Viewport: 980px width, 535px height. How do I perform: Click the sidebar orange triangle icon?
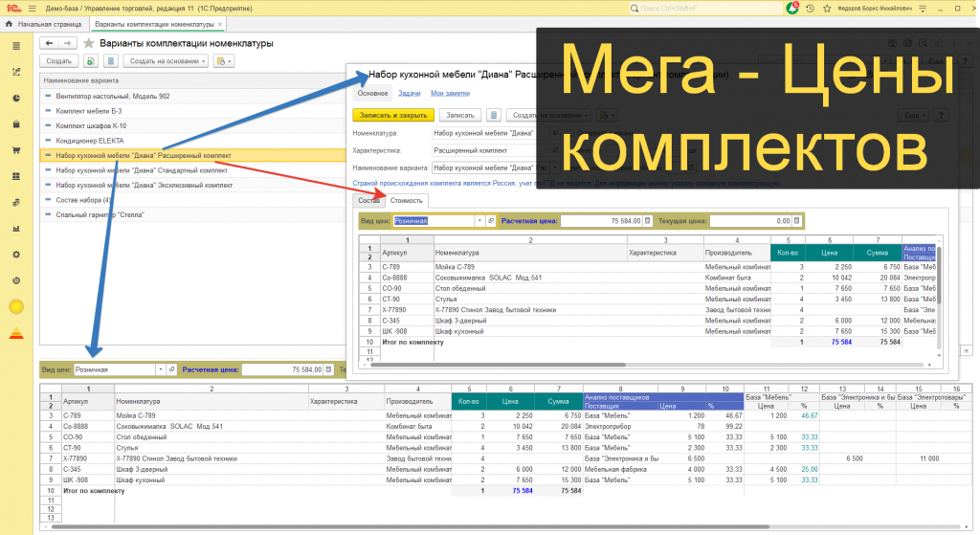click(16, 333)
